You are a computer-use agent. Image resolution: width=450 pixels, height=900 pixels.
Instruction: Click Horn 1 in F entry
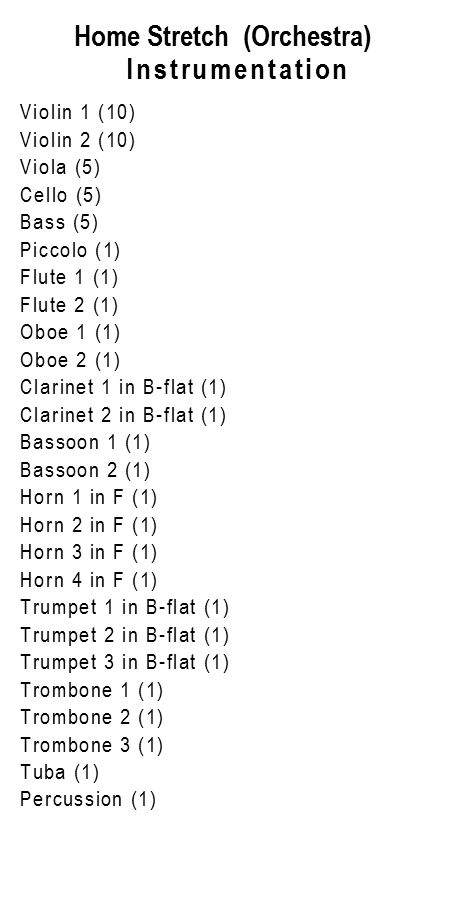pos(88,497)
